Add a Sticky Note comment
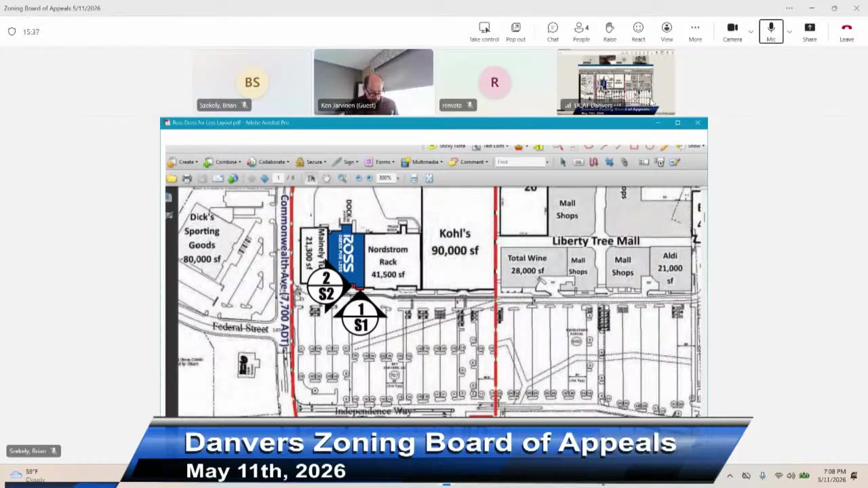The width and height of the screenshot is (868, 488). pyautogui.click(x=447, y=146)
